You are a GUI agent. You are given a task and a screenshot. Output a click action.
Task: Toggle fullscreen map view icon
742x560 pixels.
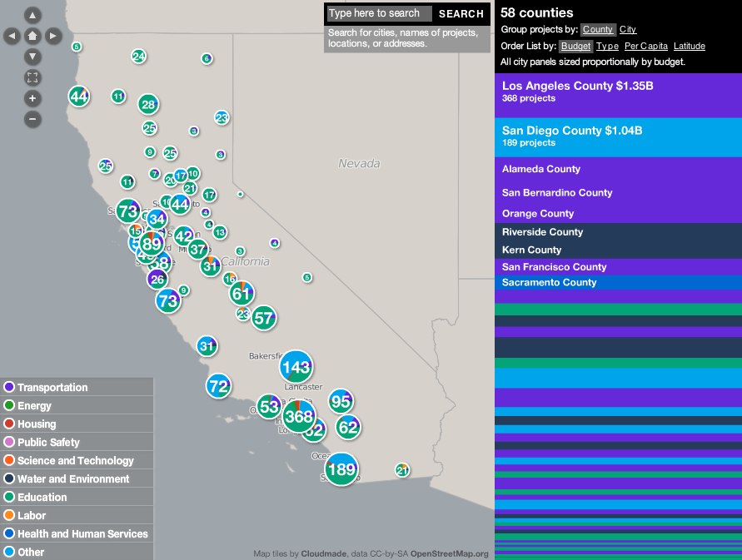tap(32, 77)
